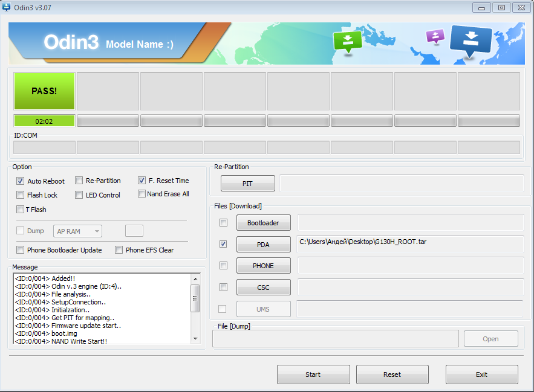This screenshot has width=534, height=392.
Task: Click the green PASS! status box
Action: pyautogui.click(x=44, y=91)
